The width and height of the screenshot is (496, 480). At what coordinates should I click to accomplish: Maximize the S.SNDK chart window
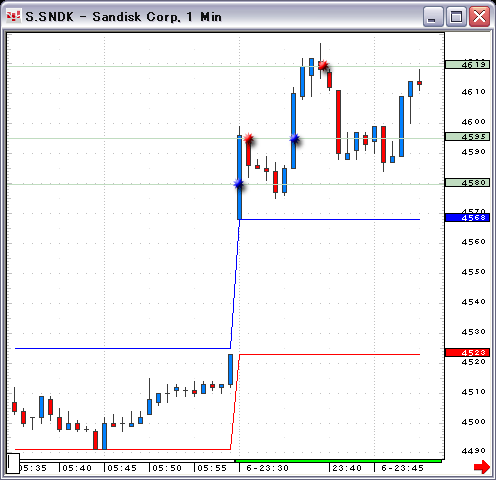click(x=456, y=17)
